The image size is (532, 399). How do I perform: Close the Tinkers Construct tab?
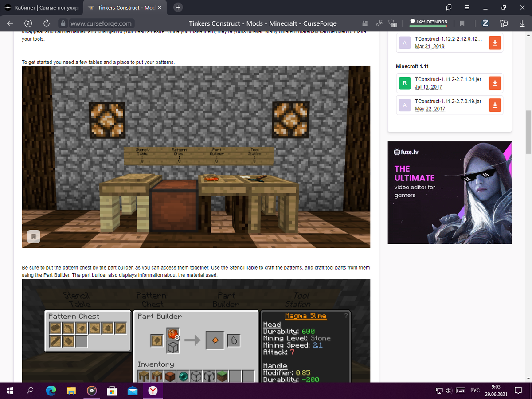160,8
